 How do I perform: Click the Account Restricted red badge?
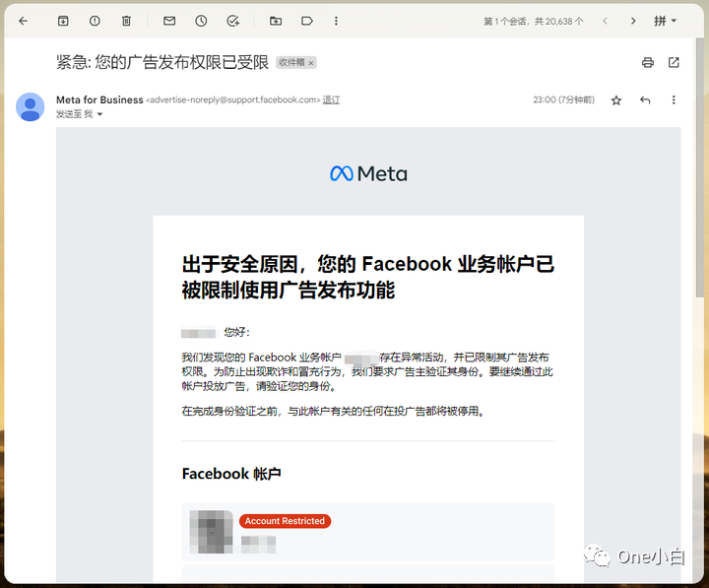point(285,521)
